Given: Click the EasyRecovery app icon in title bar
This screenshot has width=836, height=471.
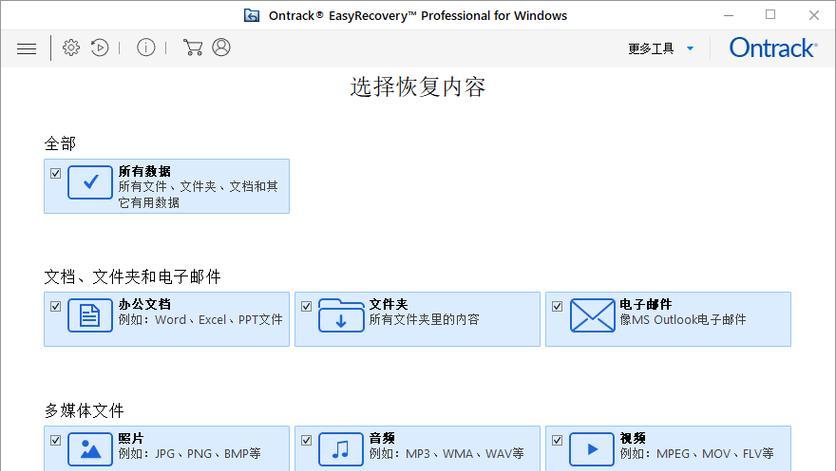Looking at the screenshot, I should 252,15.
